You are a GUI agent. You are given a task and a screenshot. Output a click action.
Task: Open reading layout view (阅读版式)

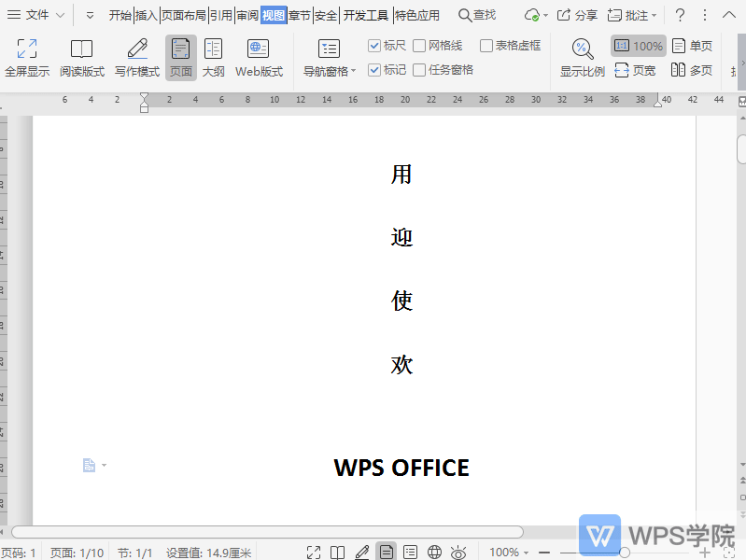coord(82,58)
